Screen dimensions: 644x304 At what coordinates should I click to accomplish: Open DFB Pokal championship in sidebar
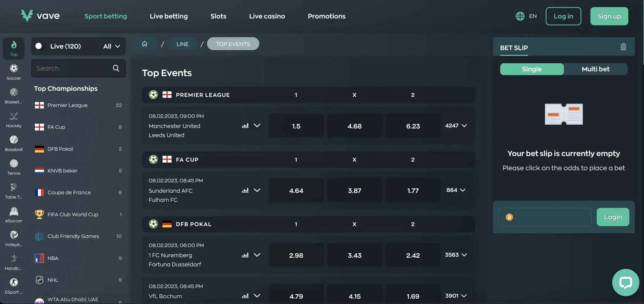(x=78, y=149)
